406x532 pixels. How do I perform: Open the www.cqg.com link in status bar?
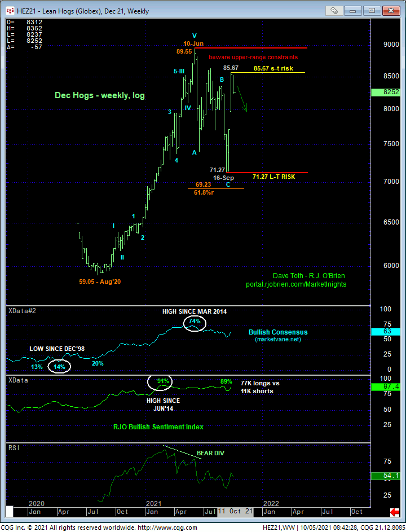[x=167, y=527]
